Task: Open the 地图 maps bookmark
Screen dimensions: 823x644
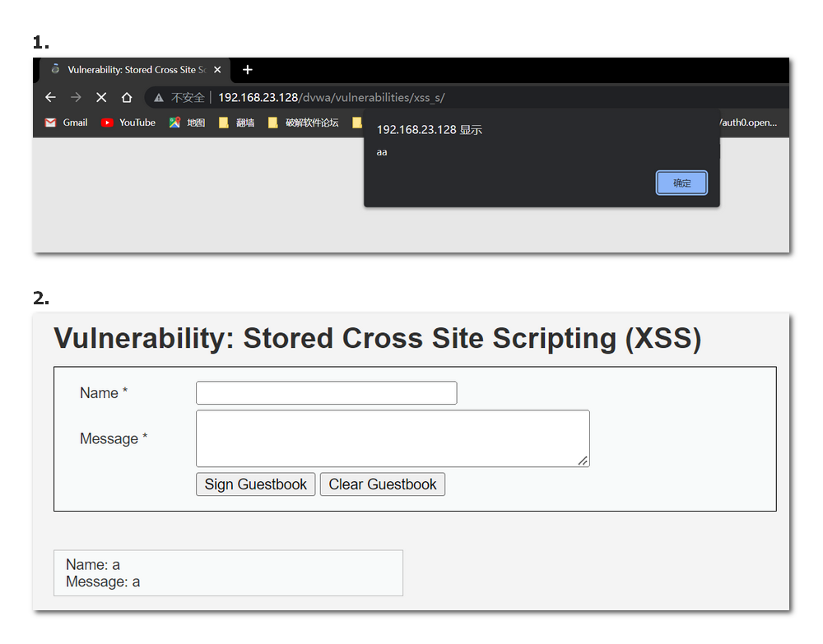Action: 187,123
